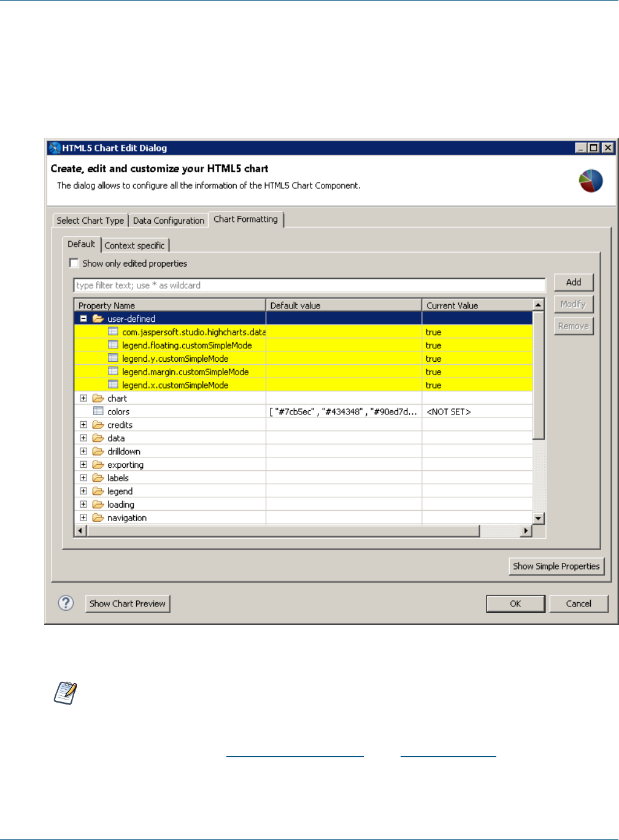Image resolution: width=619 pixels, height=840 pixels.
Task: Click the Default value column header
Action: tap(344, 305)
